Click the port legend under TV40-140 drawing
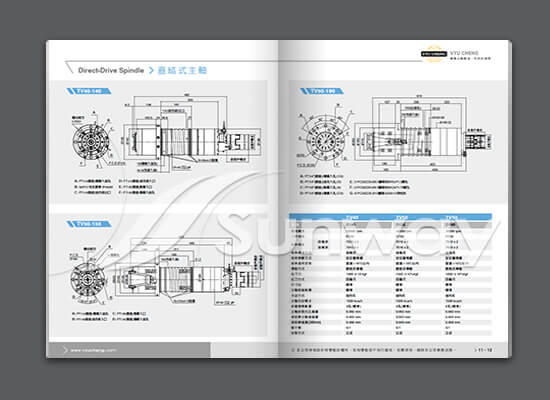Screen dimensions: 550x400 pos(115,187)
